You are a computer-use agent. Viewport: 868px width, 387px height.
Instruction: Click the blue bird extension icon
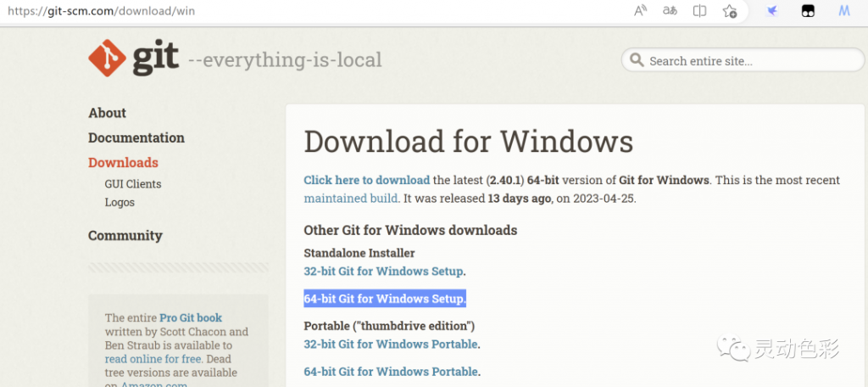[771, 11]
